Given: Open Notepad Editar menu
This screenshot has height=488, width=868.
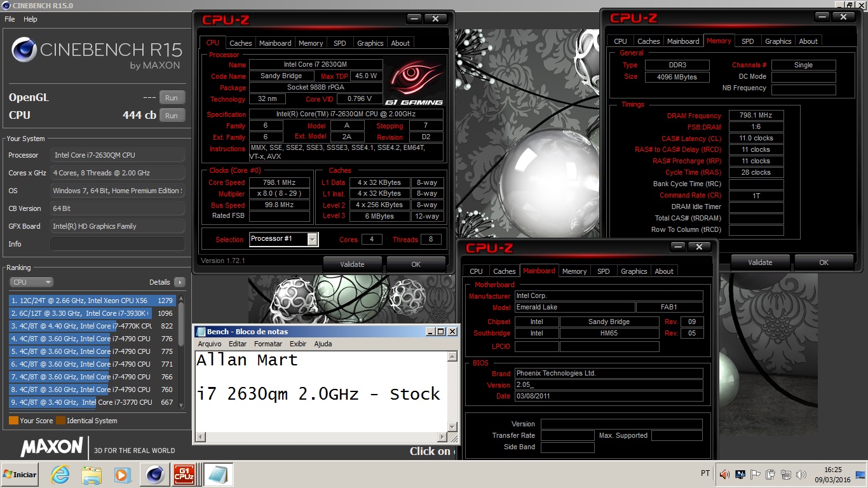Looking at the screenshot, I should click(x=238, y=344).
